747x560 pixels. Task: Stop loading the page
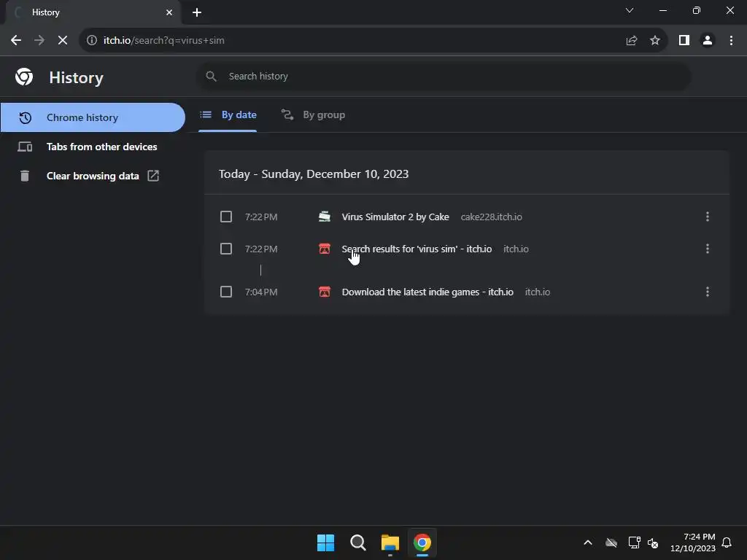(63, 41)
